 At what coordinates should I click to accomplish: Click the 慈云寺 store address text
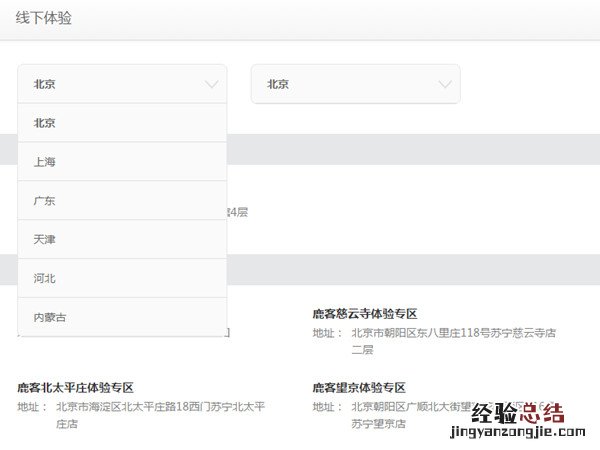[x=452, y=333]
